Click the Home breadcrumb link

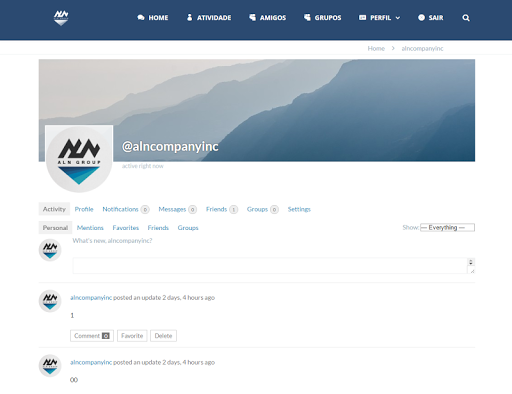376,48
